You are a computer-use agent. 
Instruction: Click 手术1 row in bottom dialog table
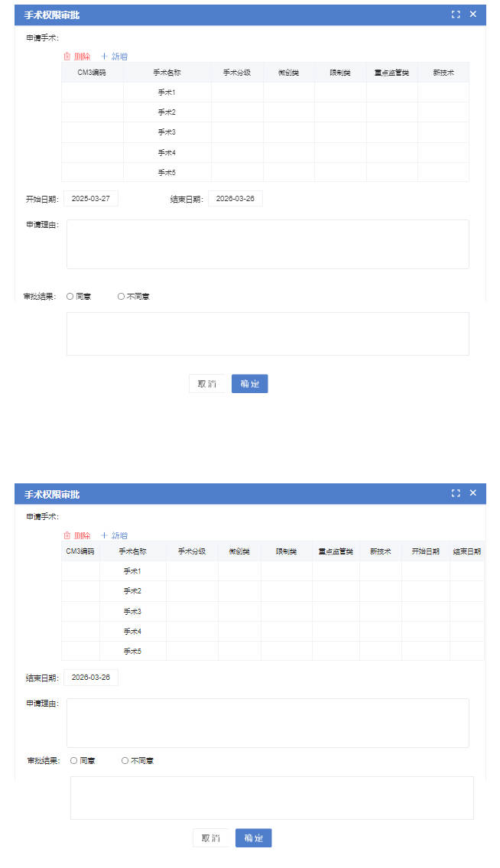(273, 571)
